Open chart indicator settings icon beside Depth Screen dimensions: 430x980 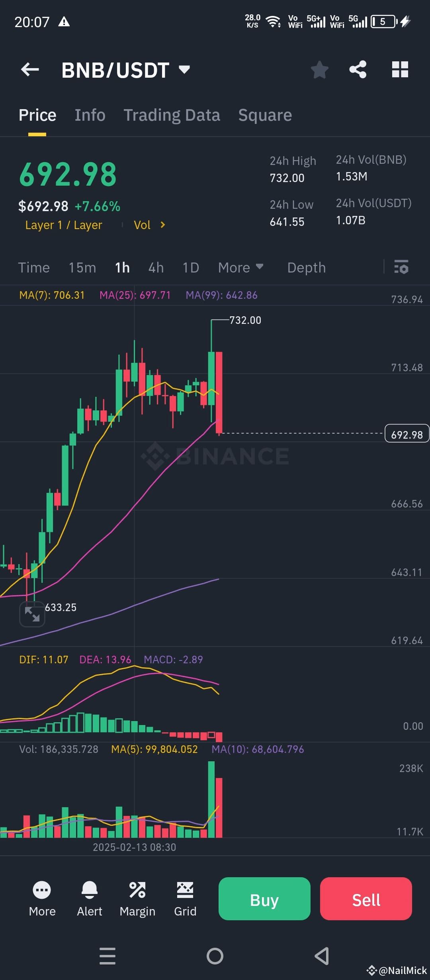tap(401, 267)
